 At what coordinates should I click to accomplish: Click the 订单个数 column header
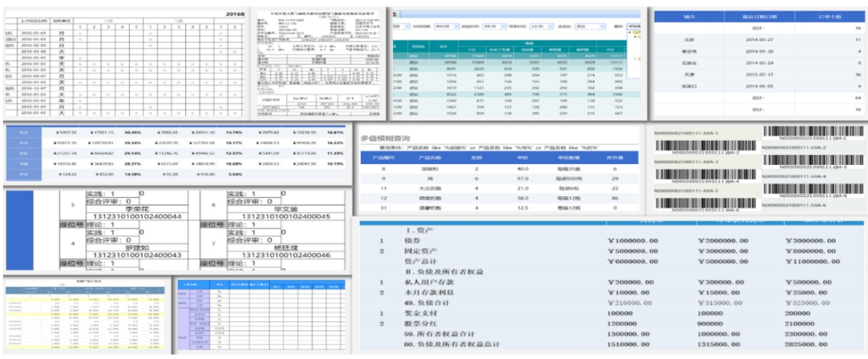830,17
